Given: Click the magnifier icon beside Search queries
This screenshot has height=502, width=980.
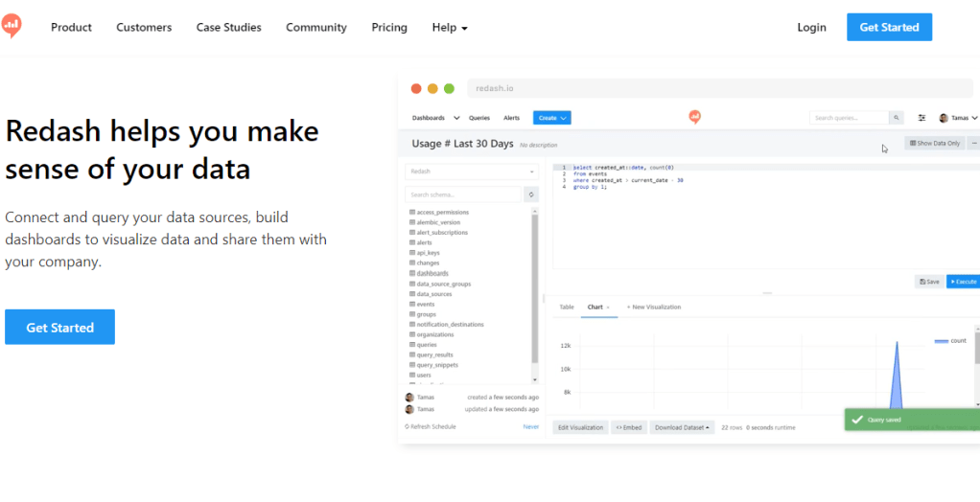Looking at the screenshot, I should coord(897,118).
